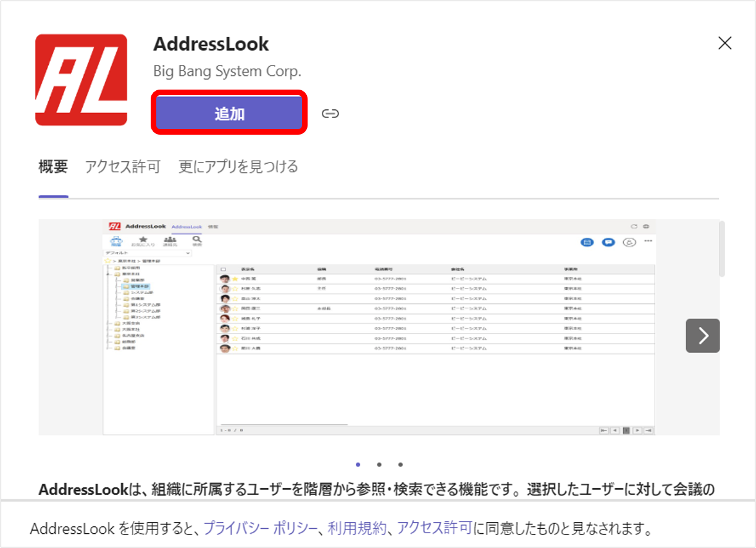The width and height of the screenshot is (756, 548).
Task: Show the next screenshot with right arrow
Action: coord(702,335)
